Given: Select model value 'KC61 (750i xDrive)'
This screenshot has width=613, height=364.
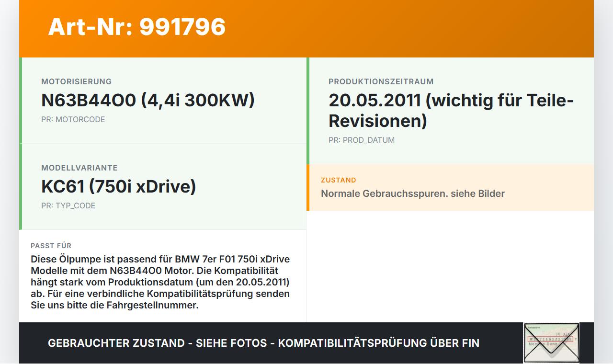Looking at the screenshot, I should click(x=119, y=186).
